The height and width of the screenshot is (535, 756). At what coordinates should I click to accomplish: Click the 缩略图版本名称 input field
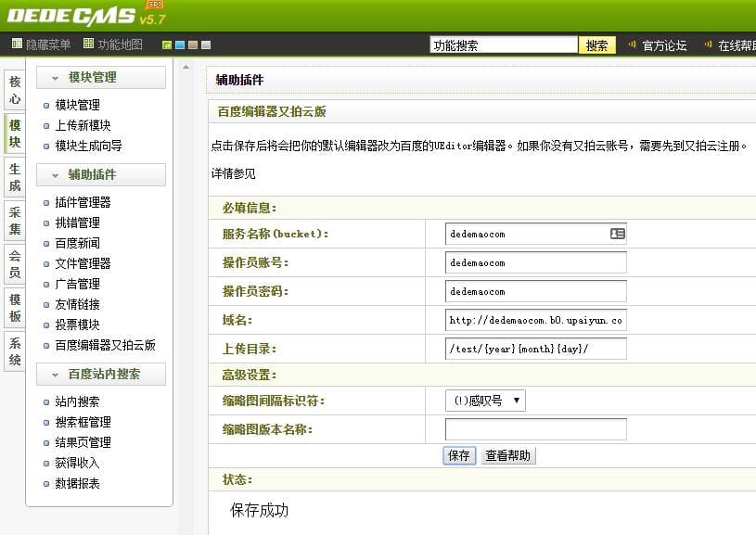point(535,429)
